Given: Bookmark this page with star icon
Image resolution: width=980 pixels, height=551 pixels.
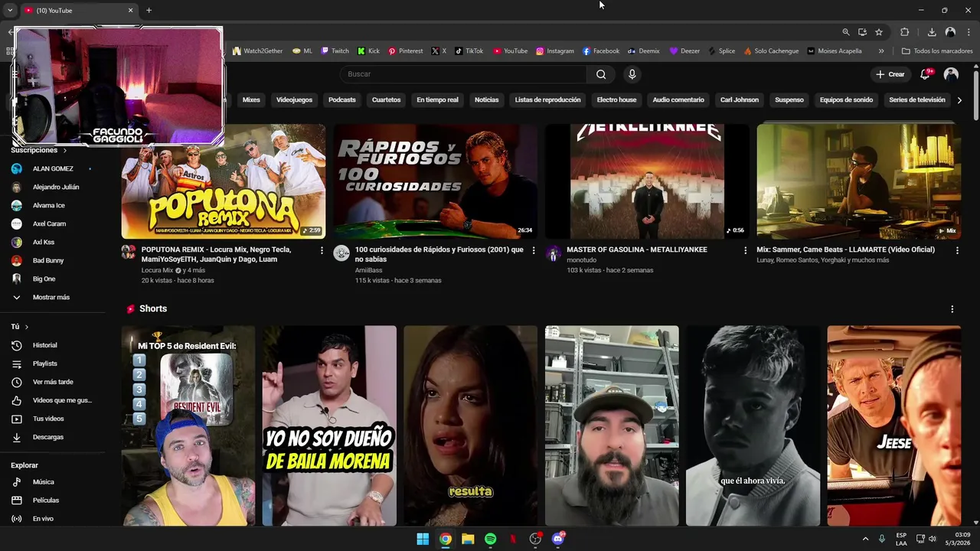Looking at the screenshot, I should point(879,32).
